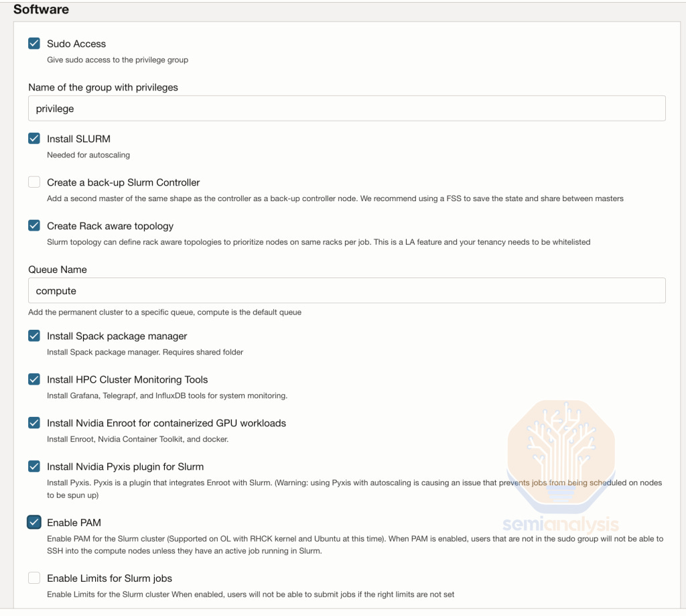The width and height of the screenshot is (686, 616).
Task: Click 'Name of the group with privileges' label
Action: pos(103,87)
